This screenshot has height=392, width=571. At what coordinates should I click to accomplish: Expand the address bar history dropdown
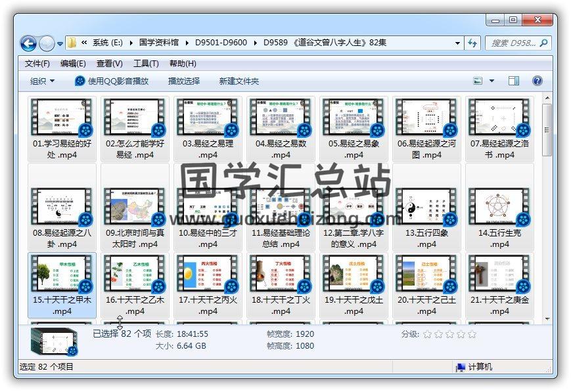tap(458, 43)
